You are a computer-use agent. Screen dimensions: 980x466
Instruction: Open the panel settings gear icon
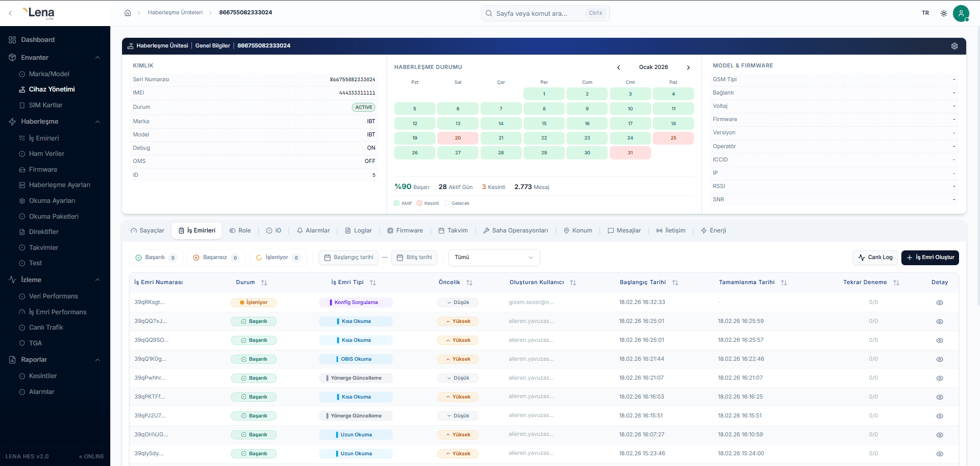pyautogui.click(x=954, y=46)
